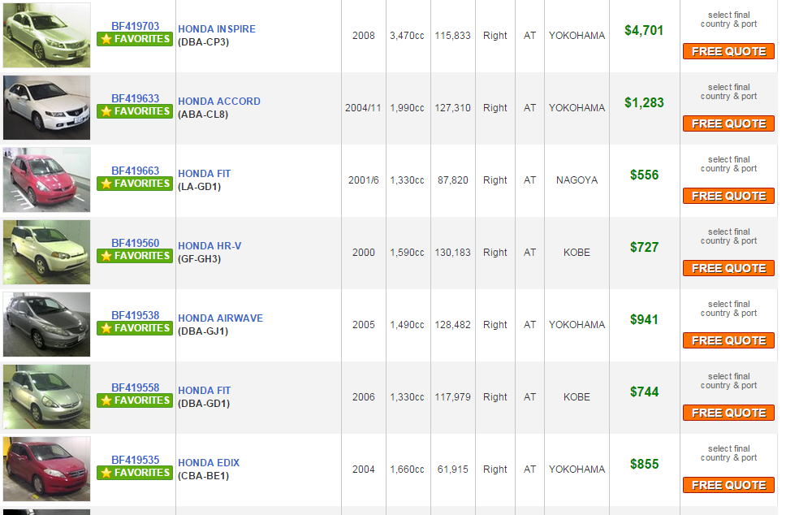
Task: Favorite the Honda Fit BF419663 listing
Action: [135, 184]
